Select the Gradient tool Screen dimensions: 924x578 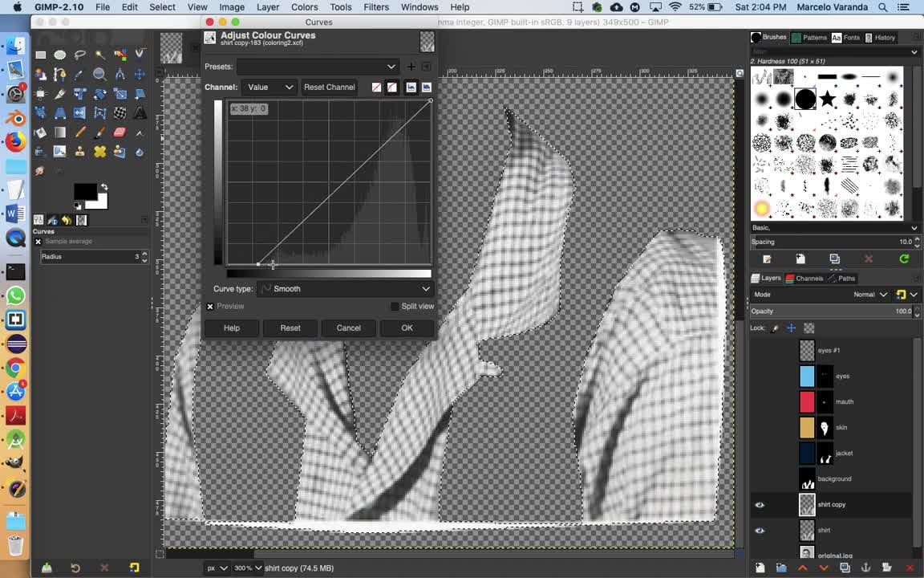(60, 132)
